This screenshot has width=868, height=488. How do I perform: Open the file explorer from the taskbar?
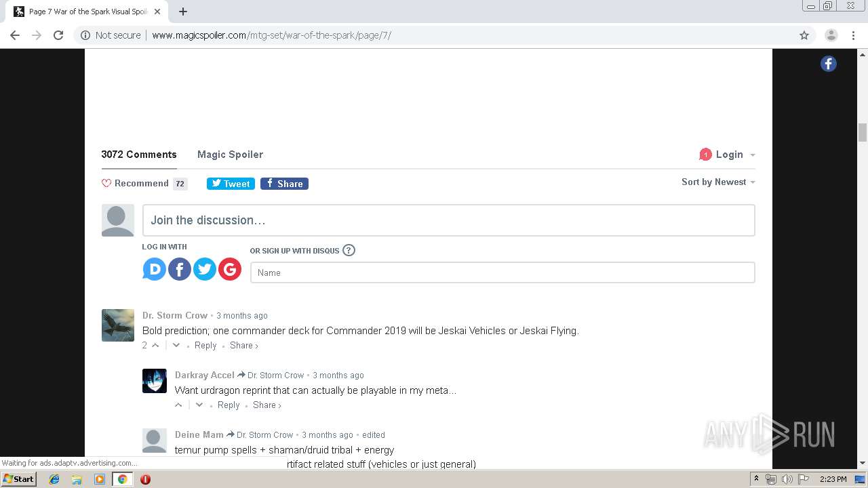pyautogui.click(x=77, y=479)
